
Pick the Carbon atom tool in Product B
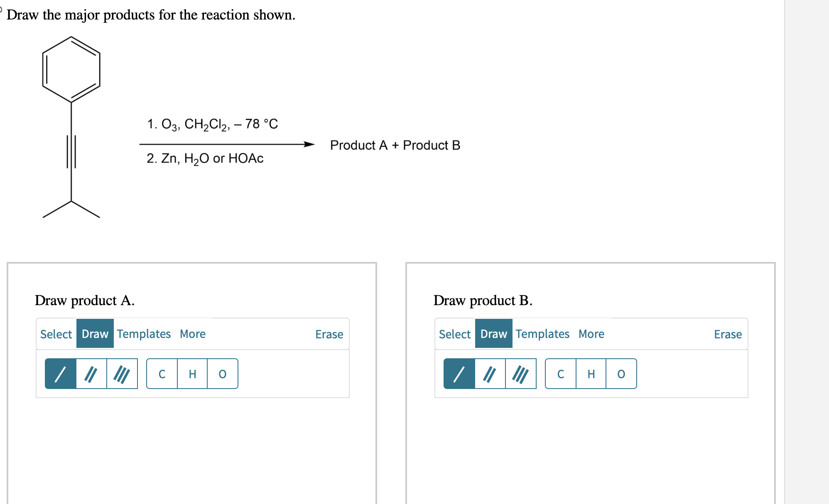point(561,374)
